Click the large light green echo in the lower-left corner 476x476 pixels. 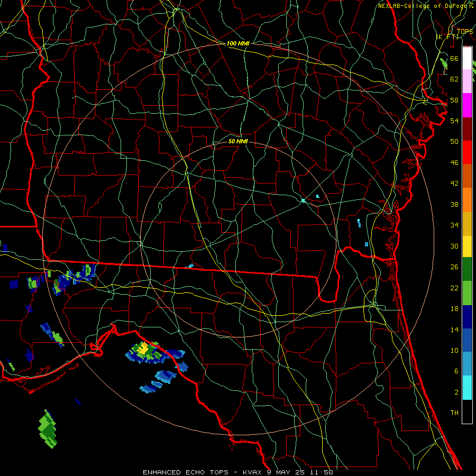point(48,428)
